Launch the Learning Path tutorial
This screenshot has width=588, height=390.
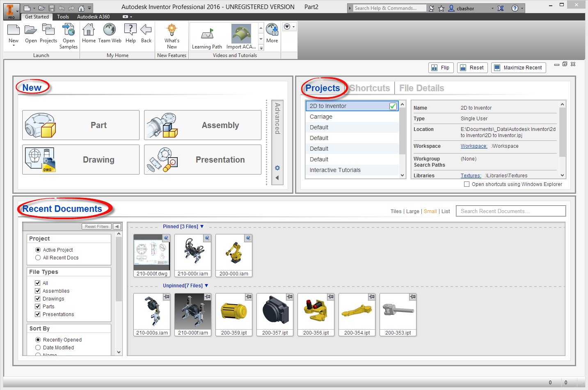point(207,38)
